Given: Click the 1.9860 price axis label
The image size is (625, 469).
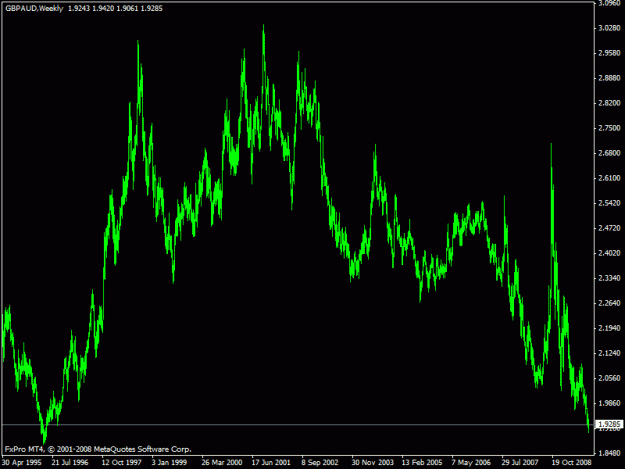Looking at the screenshot, I should pos(609,403).
